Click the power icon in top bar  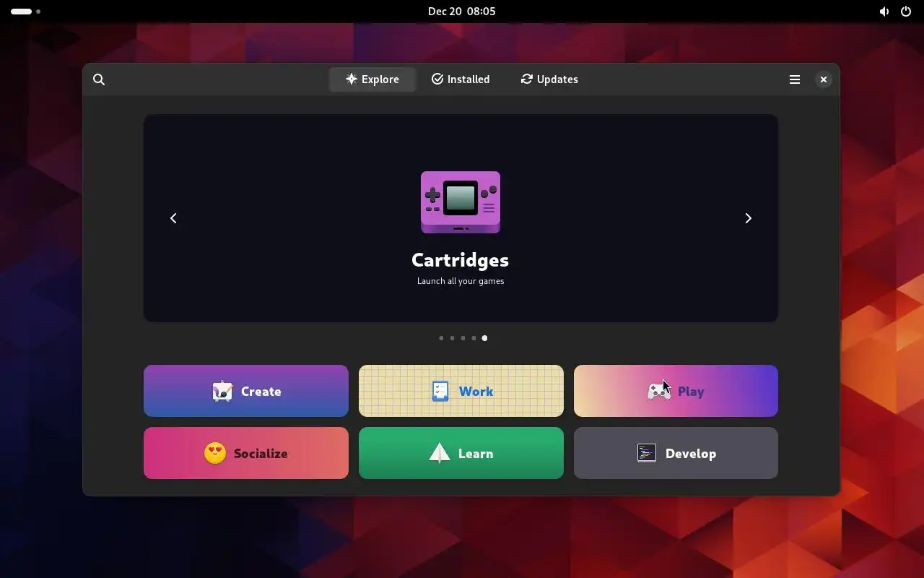pos(906,12)
